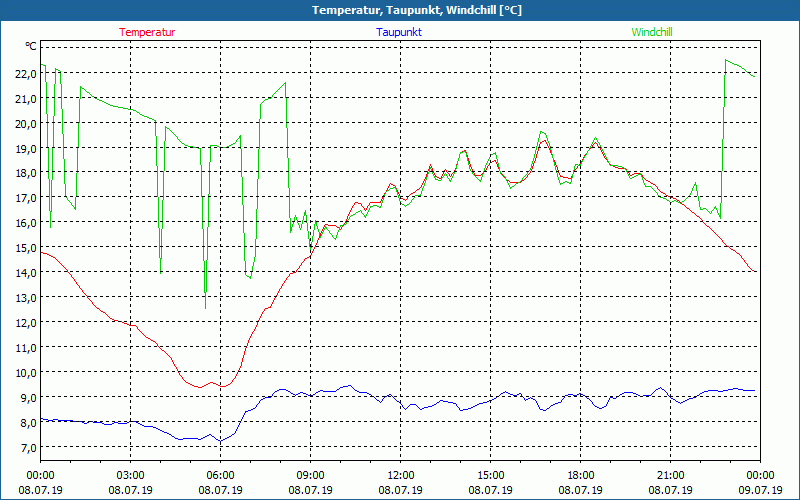
Task: Click the "20,0" y-axis value
Action: coord(26,123)
